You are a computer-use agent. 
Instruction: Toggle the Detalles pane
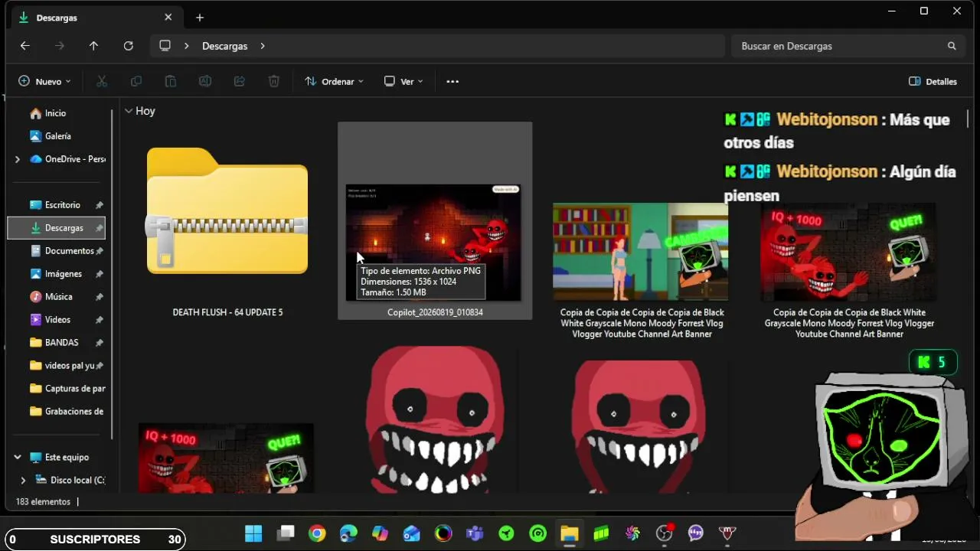click(x=933, y=81)
